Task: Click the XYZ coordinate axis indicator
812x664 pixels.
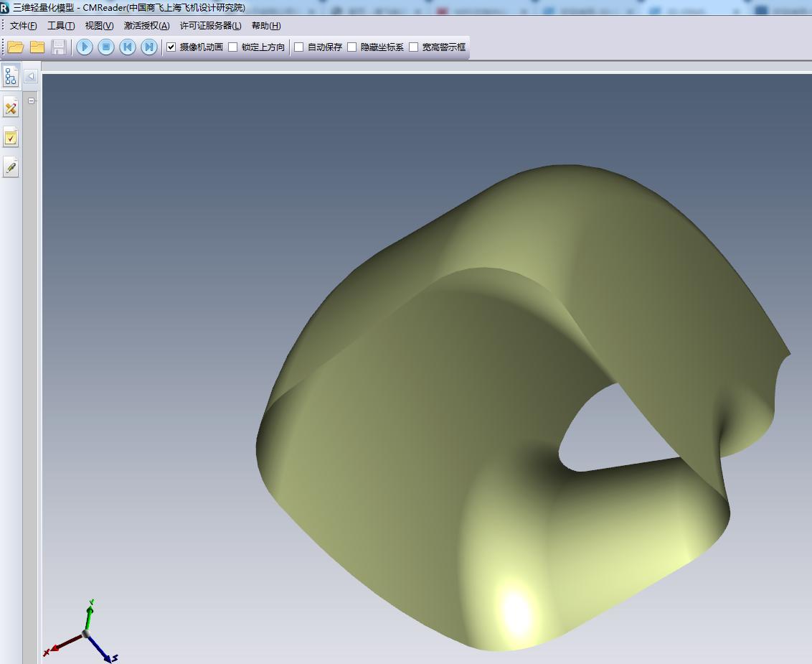Action: pyautogui.click(x=85, y=634)
